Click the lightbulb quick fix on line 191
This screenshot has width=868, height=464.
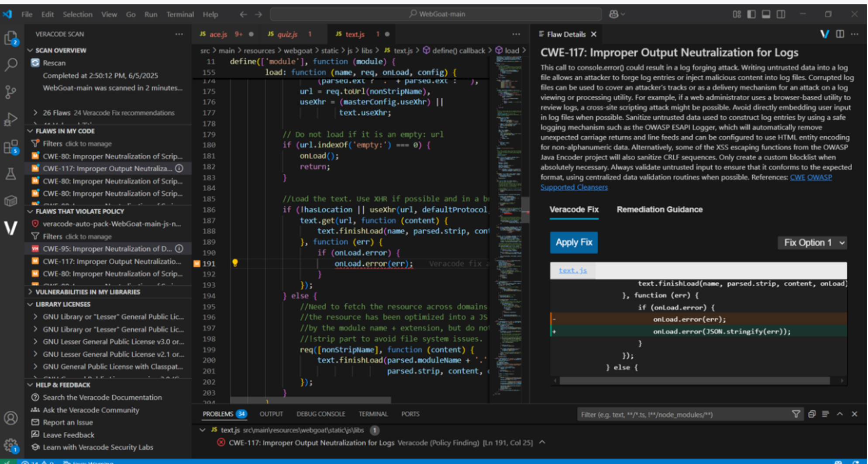(x=235, y=263)
